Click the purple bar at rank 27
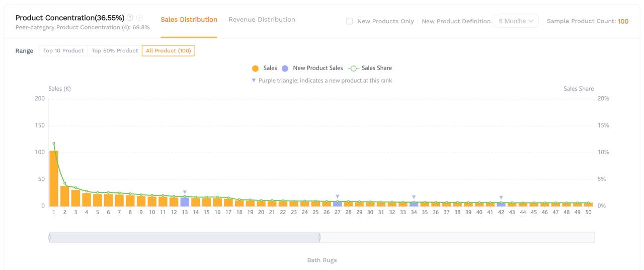The image size is (644, 270). pos(338,204)
